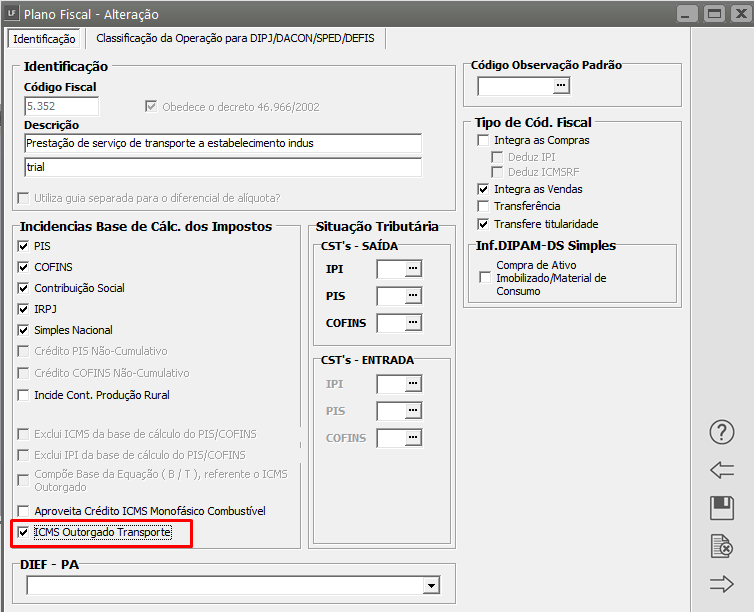Check Incide Cont. Produção Rural
The height and width of the screenshot is (612, 754).
click(x=25, y=395)
